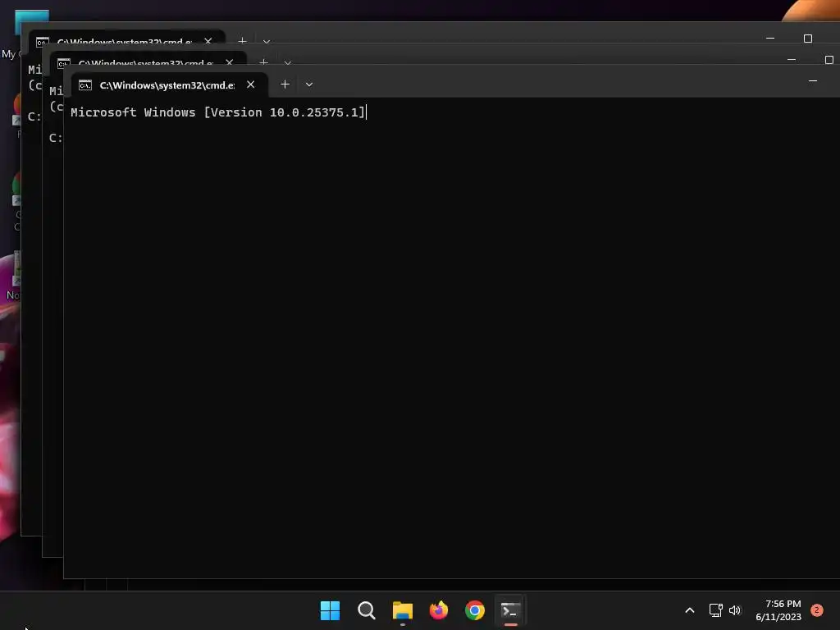Screen dimensions: 840x630
Task: Maximize the rearmost terminal window
Action: pos(808,38)
